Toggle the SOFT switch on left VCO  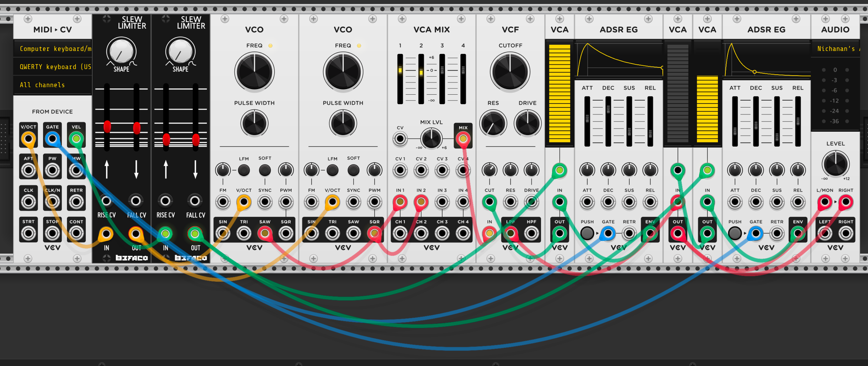click(265, 170)
